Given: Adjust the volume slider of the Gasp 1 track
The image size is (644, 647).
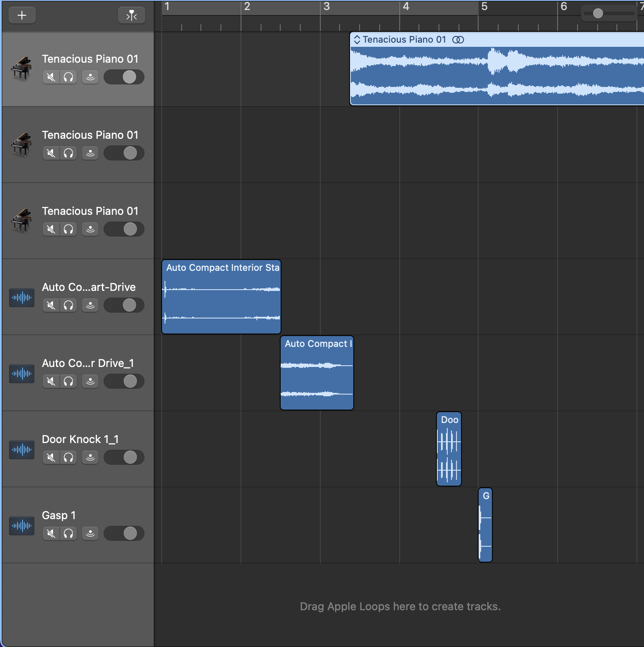Looking at the screenshot, I should coord(124,534).
